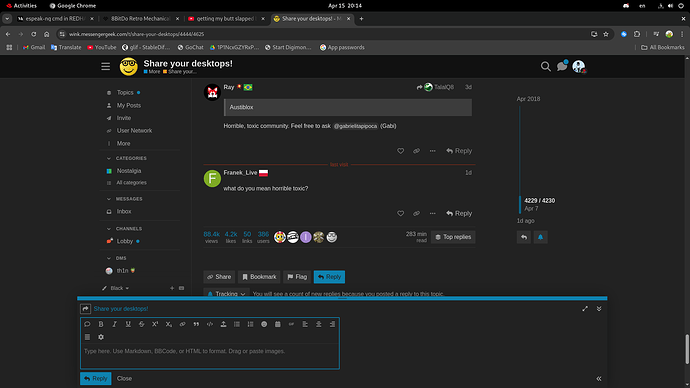Open the Tracking notification level dropdown
The height and width of the screenshot is (388, 690).
point(226,293)
